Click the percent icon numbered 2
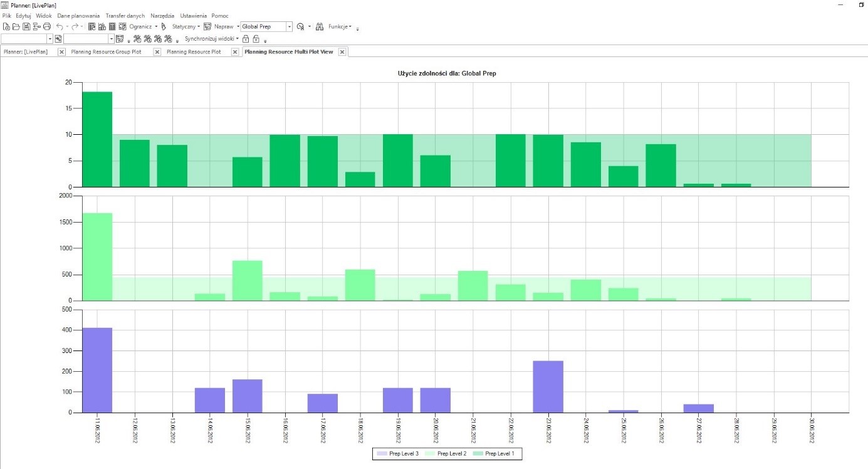Screen dimensions: 868x469 [147, 39]
